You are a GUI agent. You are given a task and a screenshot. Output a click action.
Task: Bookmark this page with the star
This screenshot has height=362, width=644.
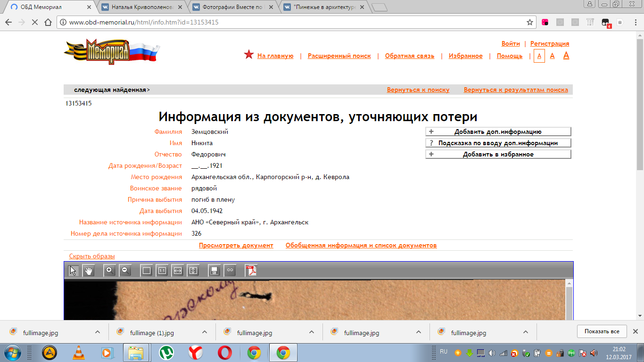530,22
